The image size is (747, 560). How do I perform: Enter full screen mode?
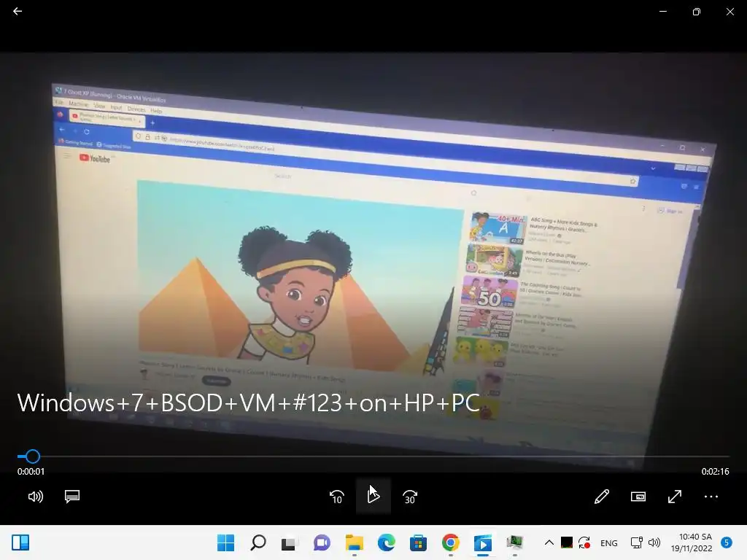(675, 497)
